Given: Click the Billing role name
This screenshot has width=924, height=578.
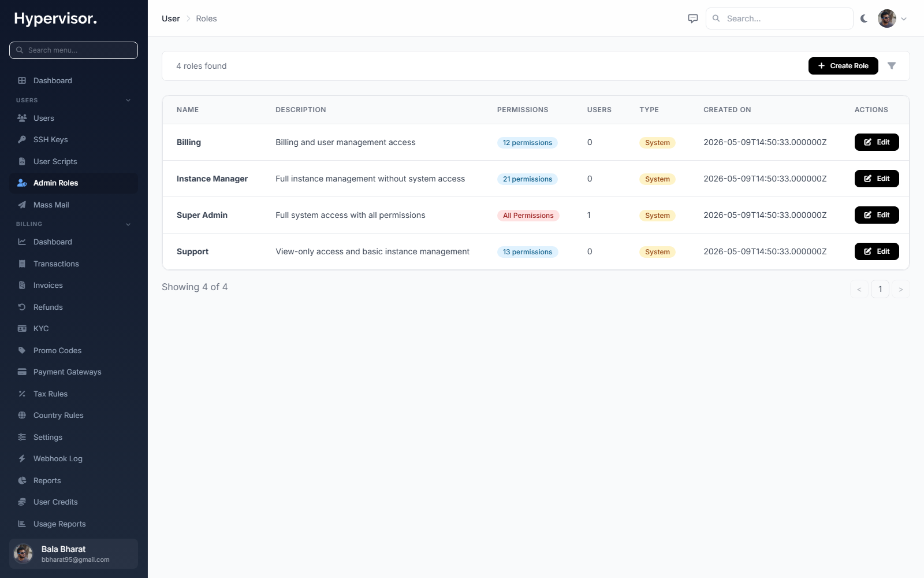Looking at the screenshot, I should pos(189,142).
